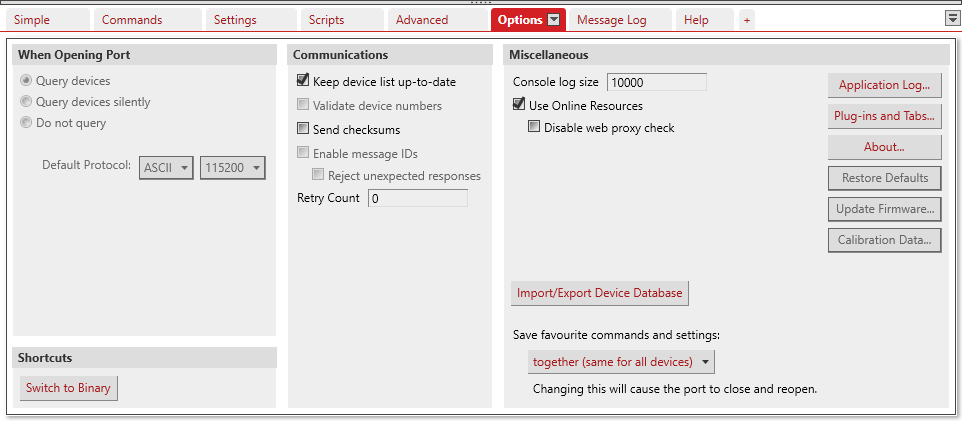Enable Disable web proxy check checkbox
The width and height of the screenshot is (962, 421).
tap(534, 127)
